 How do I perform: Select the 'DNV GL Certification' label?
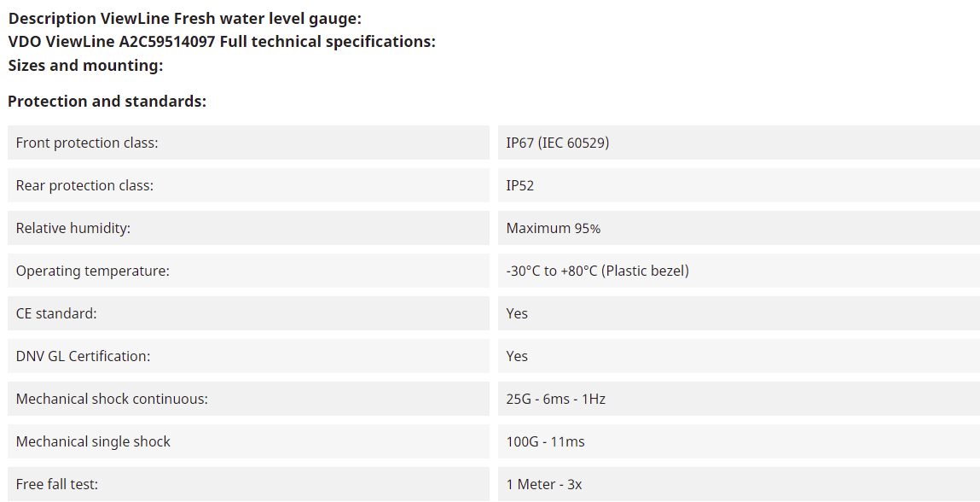[83, 356]
